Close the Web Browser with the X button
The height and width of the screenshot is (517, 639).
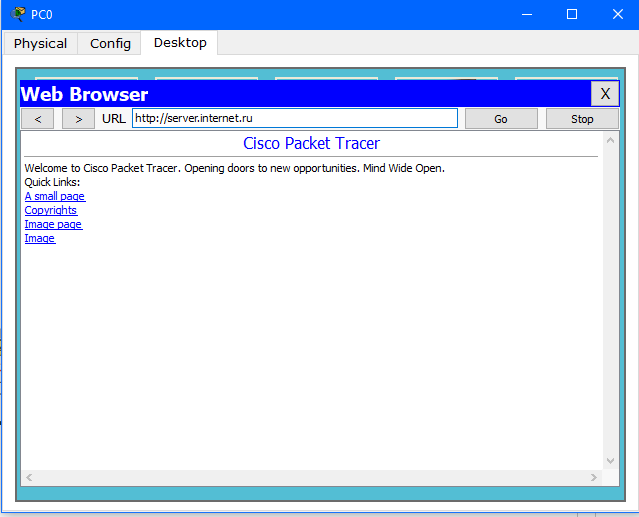click(x=605, y=94)
